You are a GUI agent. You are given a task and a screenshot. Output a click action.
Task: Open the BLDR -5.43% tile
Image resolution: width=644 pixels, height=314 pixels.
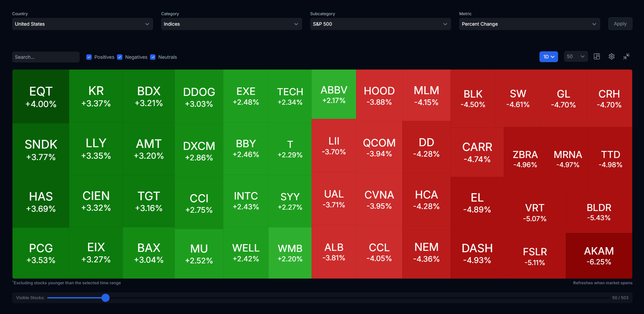click(599, 212)
